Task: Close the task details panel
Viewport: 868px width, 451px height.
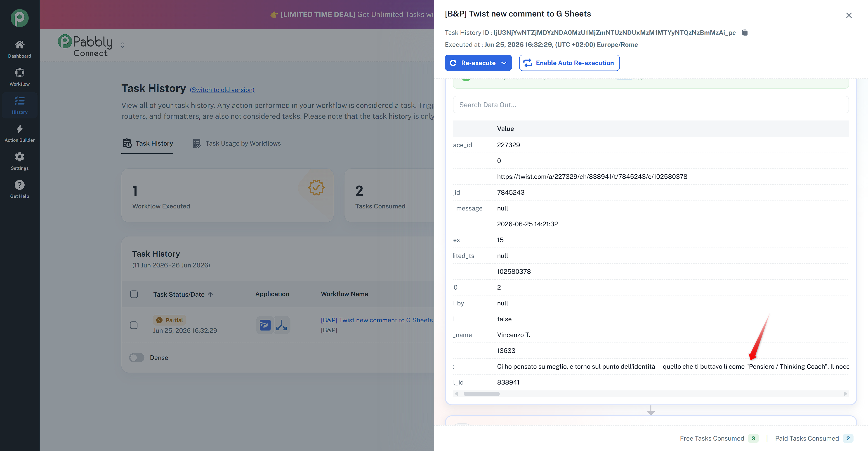Action: point(849,16)
